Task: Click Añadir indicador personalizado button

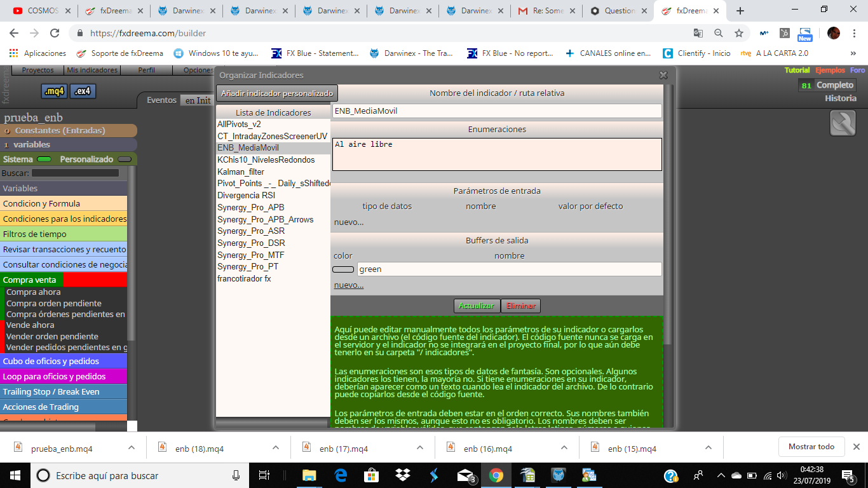Action: click(x=277, y=93)
